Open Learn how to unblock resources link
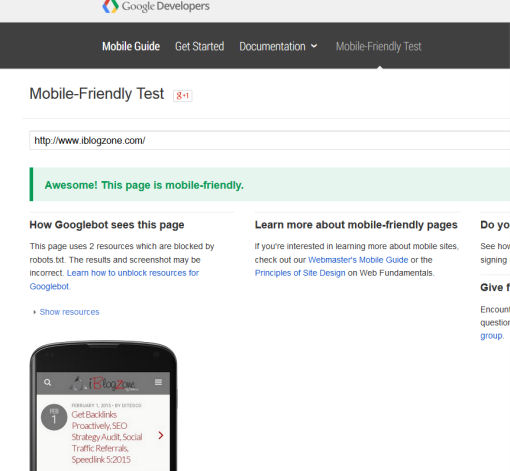 [x=114, y=280]
